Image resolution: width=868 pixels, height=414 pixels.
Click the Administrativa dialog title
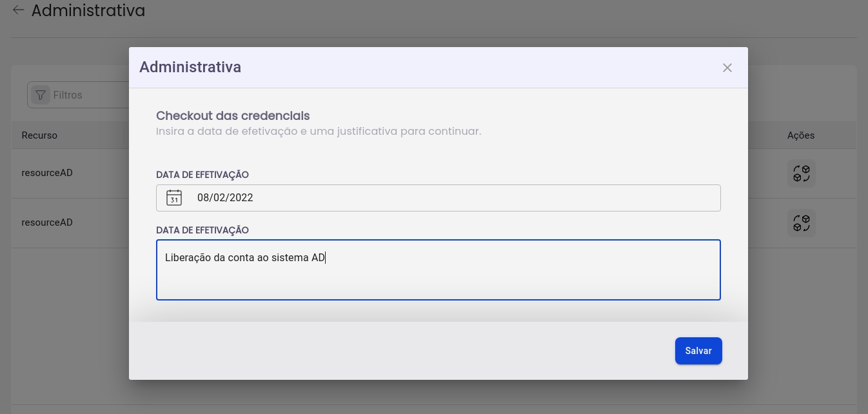click(190, 67)
